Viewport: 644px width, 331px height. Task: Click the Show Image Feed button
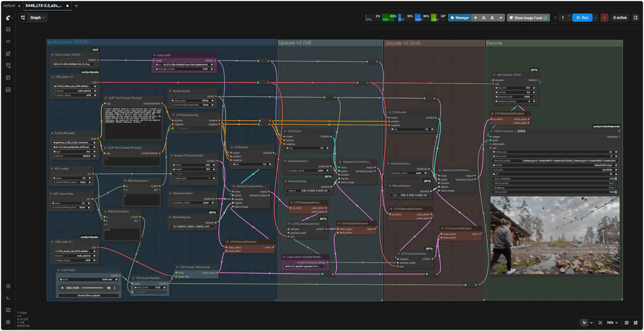tap(528, 18)
